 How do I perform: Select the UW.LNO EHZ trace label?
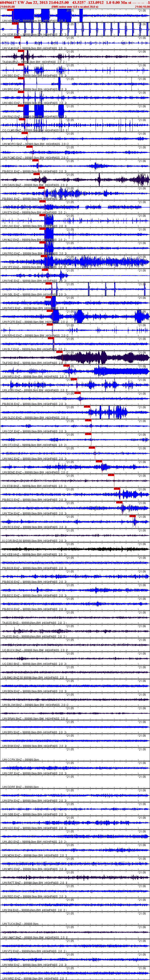point(34,226)
